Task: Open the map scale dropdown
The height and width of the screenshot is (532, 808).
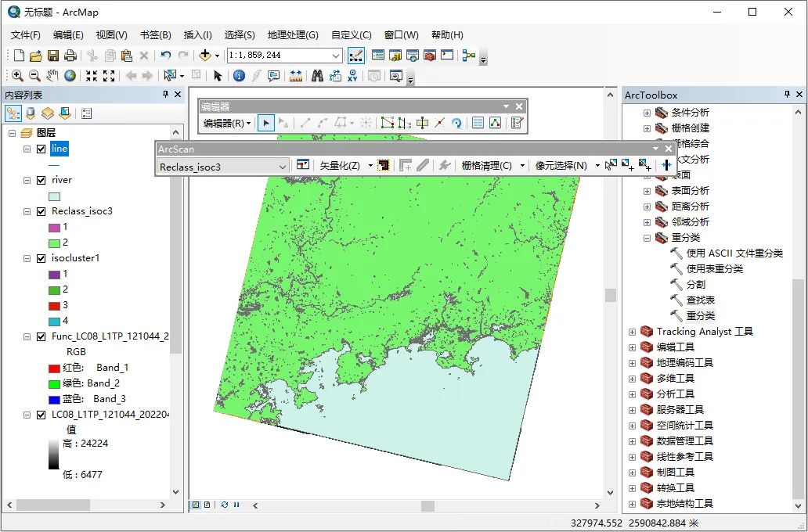Action: [336, 55]
